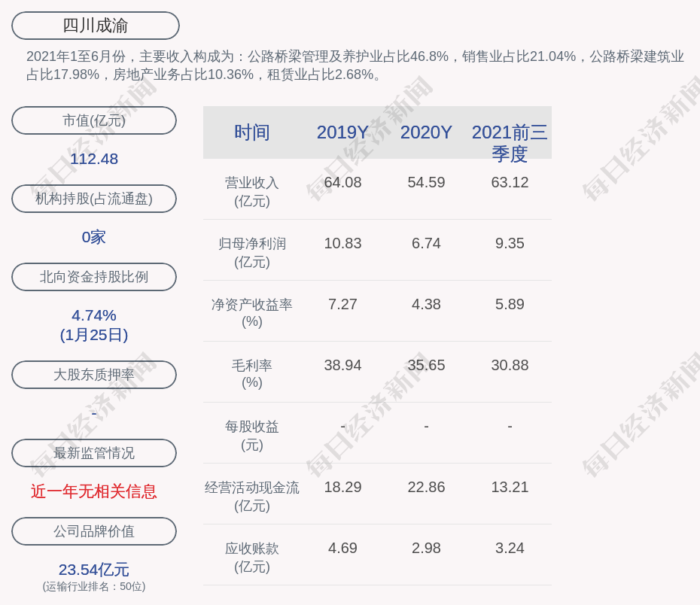Click receivables value 2.98
The image size is (700, 605).
[426, 548]
